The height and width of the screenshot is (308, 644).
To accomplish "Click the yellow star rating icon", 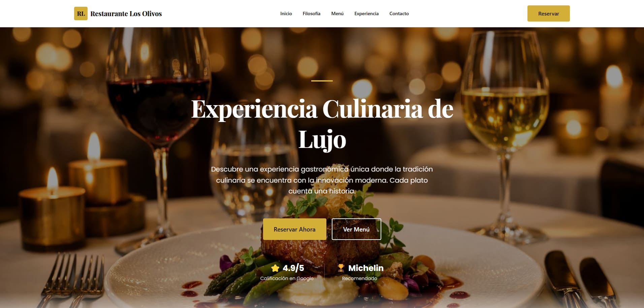I will pos(275,268).
